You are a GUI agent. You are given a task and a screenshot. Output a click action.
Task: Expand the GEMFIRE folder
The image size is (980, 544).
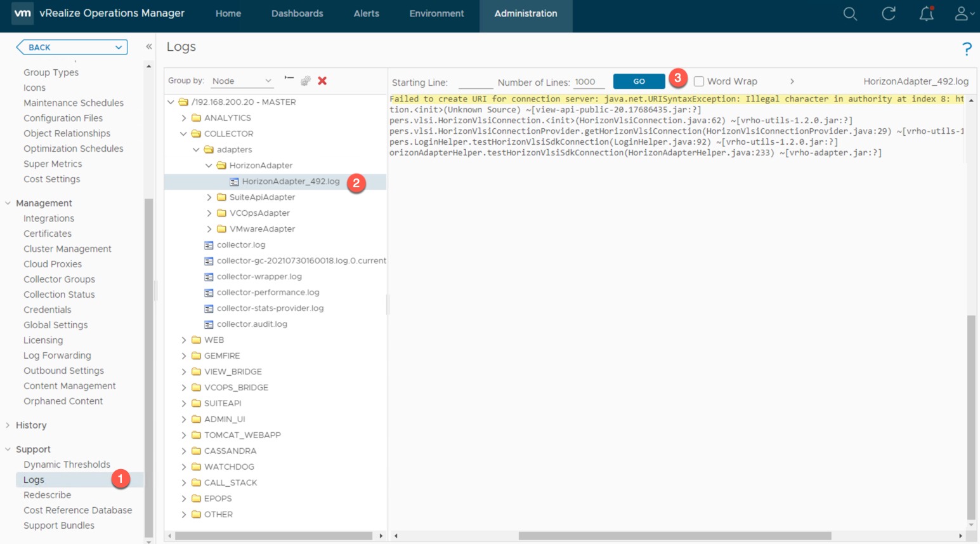pyautogui.click(x=183, y=356)
